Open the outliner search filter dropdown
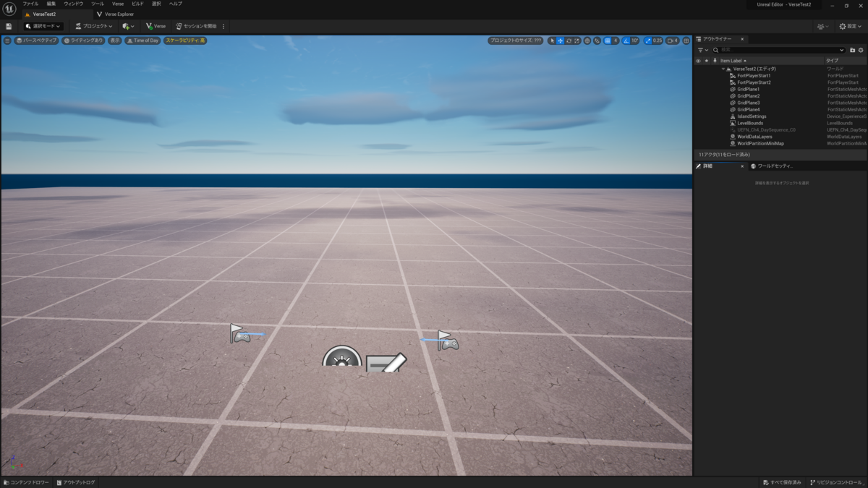The width and height of the screenshot is (868, 488). click(702, 50)
